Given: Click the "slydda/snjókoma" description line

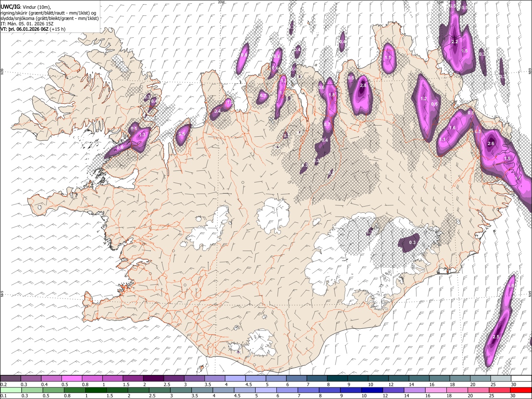Looking at the screenshot, I should tap(50, 18).
